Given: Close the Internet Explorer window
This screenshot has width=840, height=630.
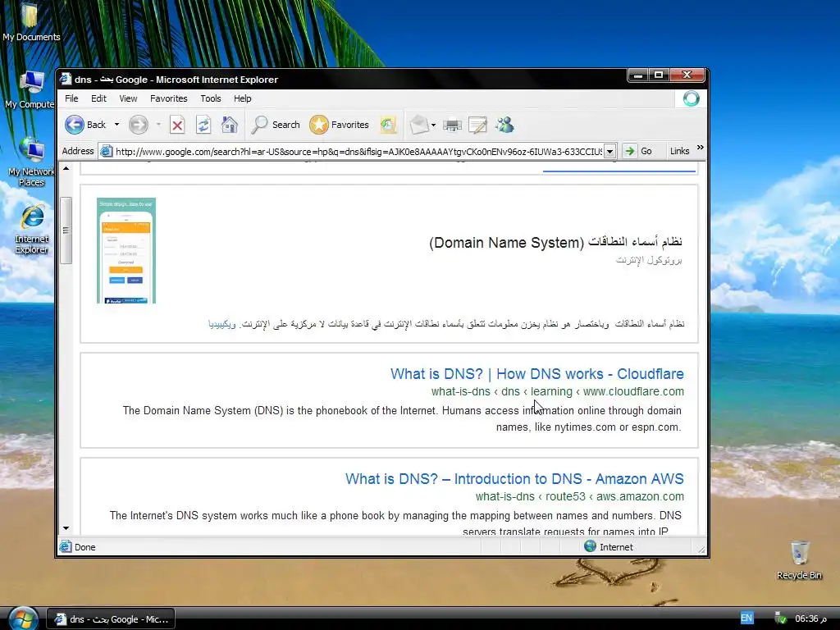Looking at the screenshot, I should (687, 75).
